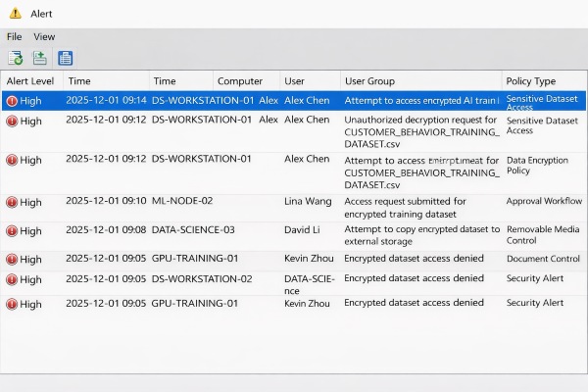Click the first Time column header
This screenshot has height=392, width=588.
tap(79, 81)
